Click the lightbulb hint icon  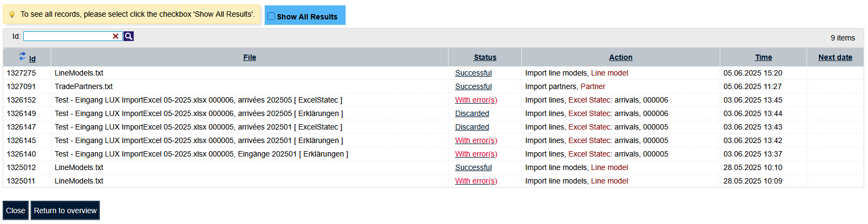click(12, 15)
